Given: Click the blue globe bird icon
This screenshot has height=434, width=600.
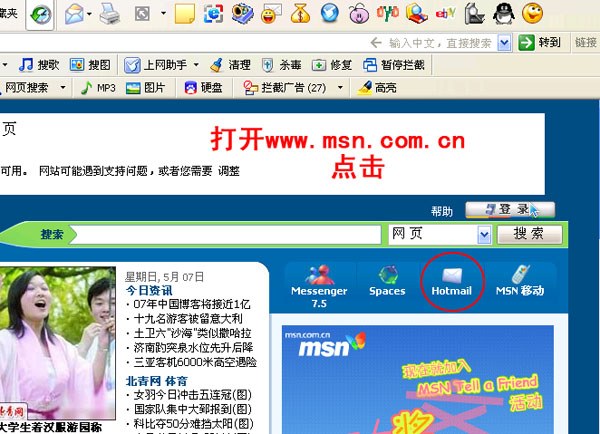Looking at the screenshot, I should coord(330,14).
